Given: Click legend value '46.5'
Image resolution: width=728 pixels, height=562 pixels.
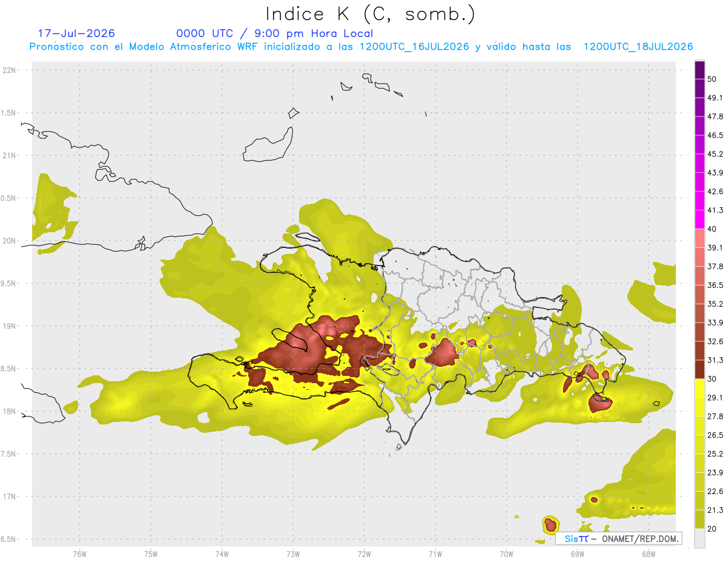Looking at the screenshot, I should 715,135.
